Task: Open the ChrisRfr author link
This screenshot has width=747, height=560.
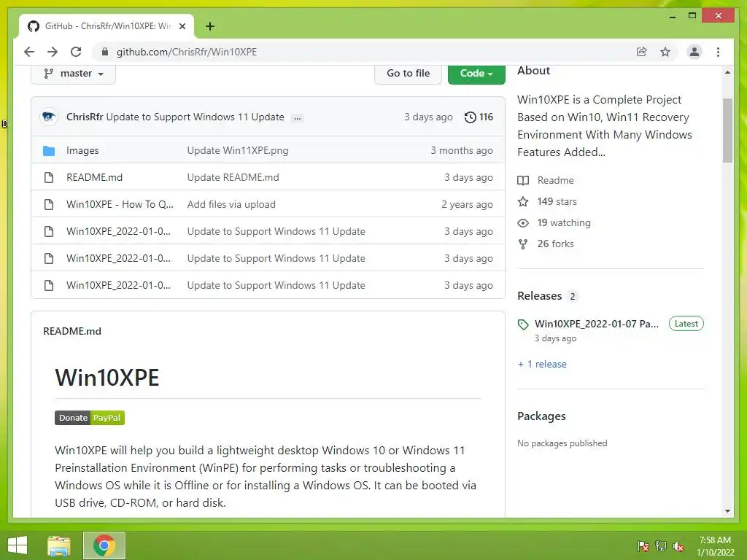Action: tap(85, 117)
